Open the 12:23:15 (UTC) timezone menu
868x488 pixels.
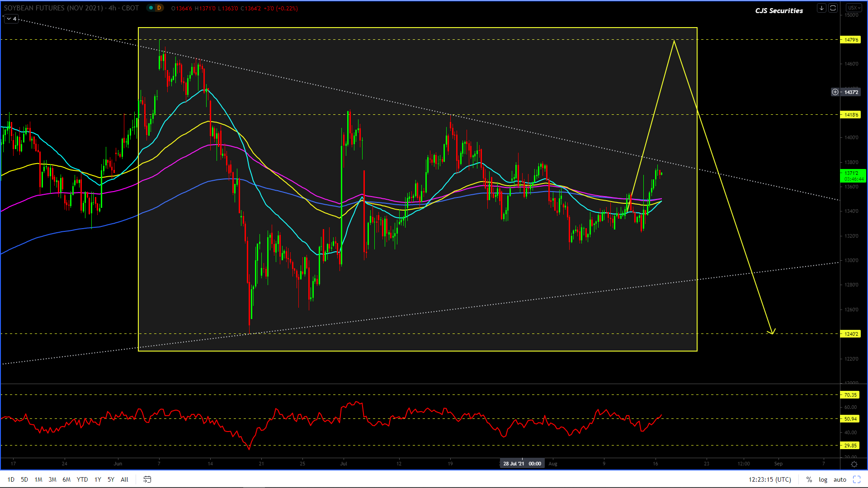(769, 479)
